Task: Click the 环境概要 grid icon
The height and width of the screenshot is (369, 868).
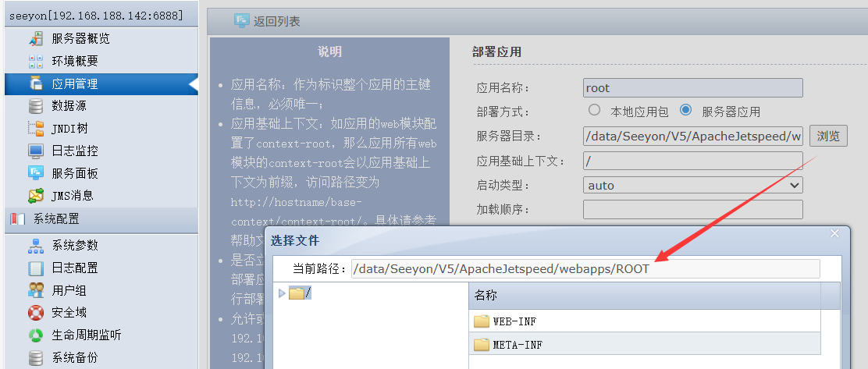Action: (36, 62)
